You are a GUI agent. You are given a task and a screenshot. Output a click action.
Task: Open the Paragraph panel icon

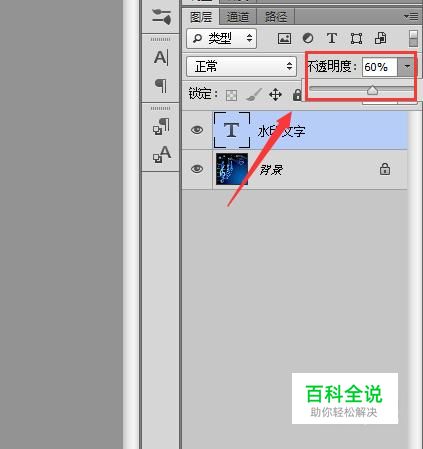[x=161, y=85]
